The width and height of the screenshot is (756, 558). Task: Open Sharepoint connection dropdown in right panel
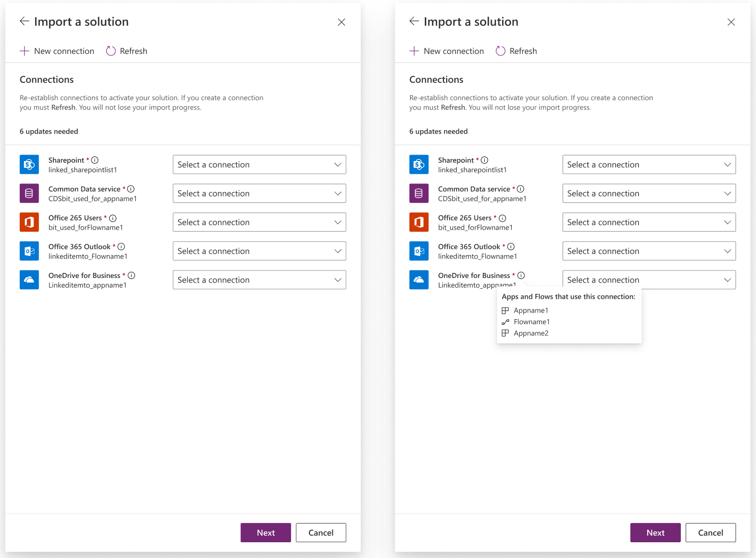pos(649,165)
